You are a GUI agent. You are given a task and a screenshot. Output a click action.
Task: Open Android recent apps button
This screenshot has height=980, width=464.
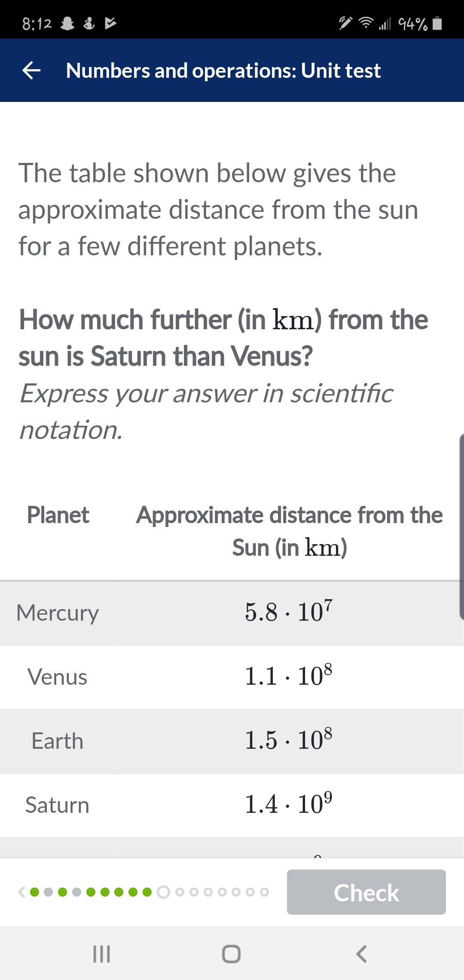tap(102, 953)
